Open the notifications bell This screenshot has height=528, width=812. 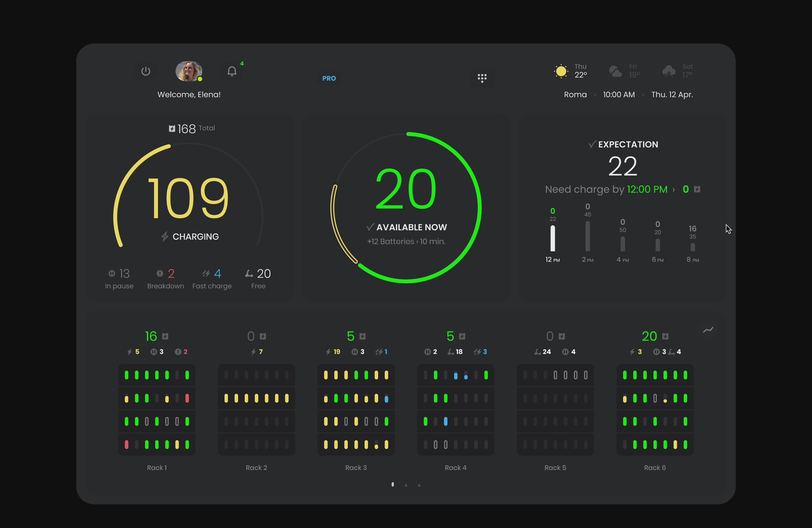tap(232, 71)
